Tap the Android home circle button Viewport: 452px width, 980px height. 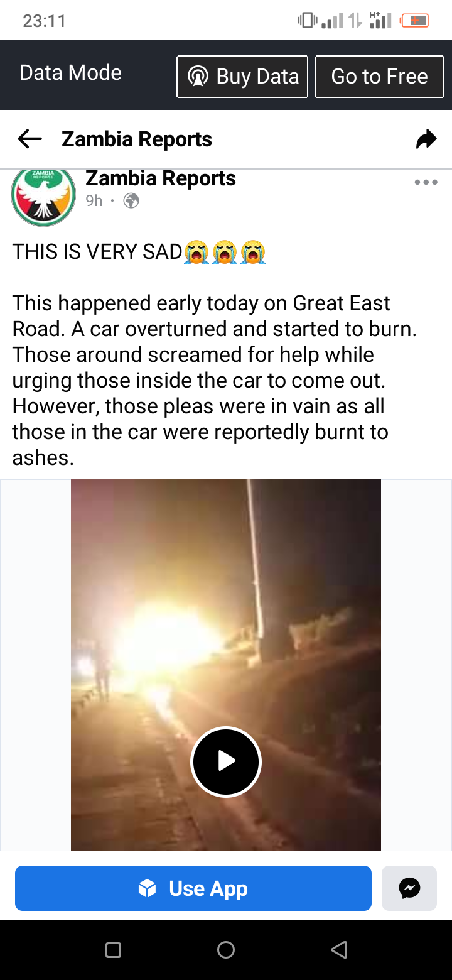[226, 950]
